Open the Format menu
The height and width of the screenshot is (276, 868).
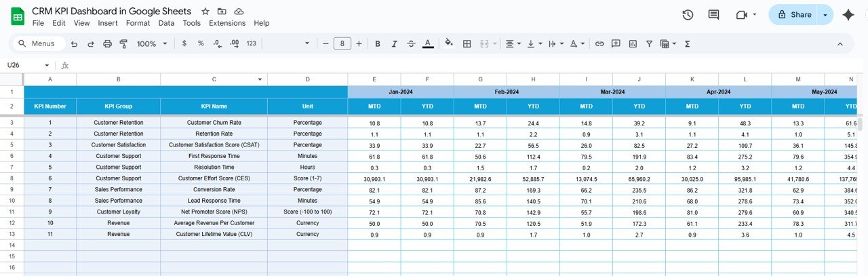coord(138,23)
